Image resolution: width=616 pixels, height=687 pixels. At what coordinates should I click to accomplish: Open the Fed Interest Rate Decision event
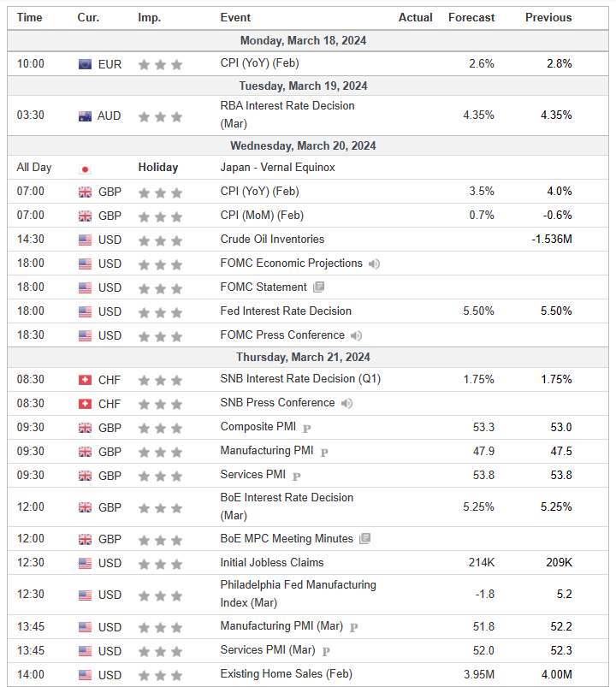286,311
